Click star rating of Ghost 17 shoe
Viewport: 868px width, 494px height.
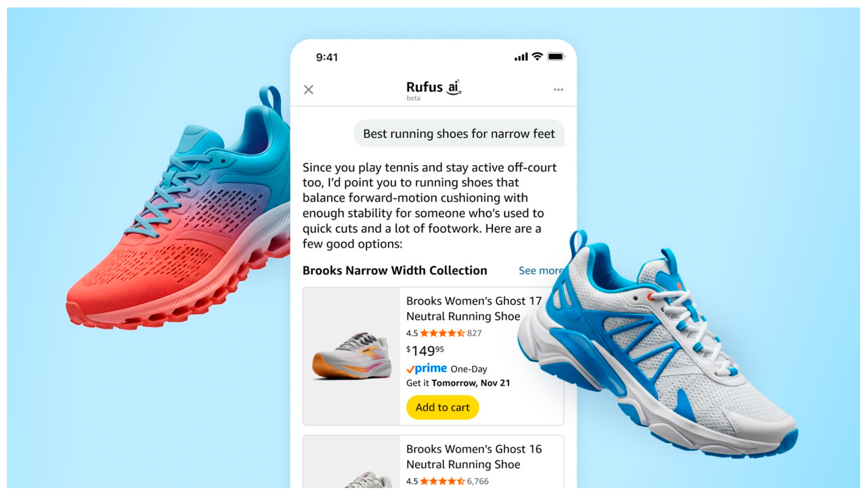(x=442, y=333)
